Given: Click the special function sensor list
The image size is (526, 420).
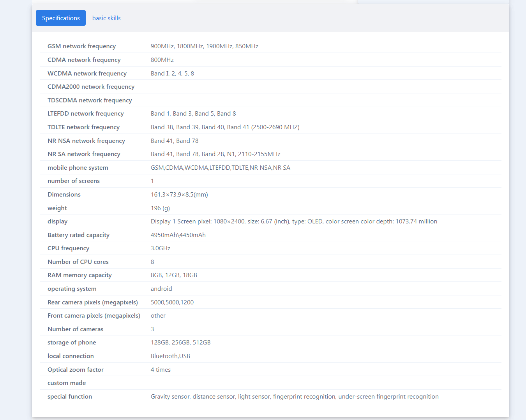Looking at the screenshot, I should [295, 396].
